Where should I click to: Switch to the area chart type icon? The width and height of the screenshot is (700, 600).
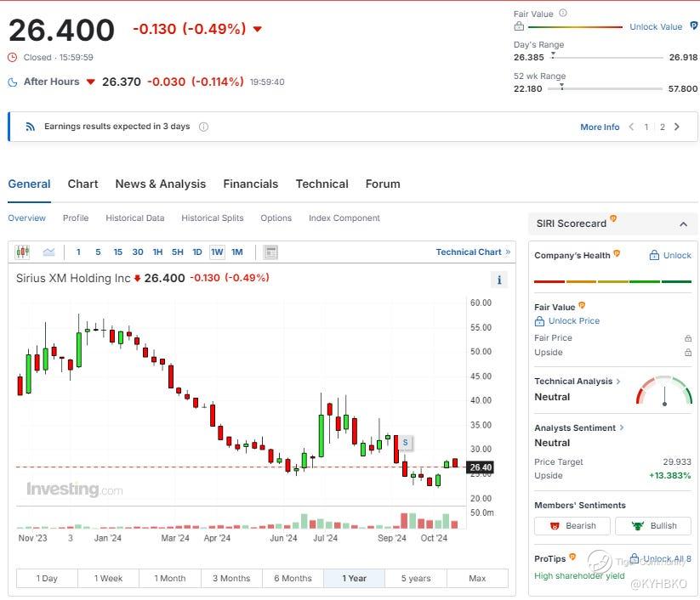48,252
